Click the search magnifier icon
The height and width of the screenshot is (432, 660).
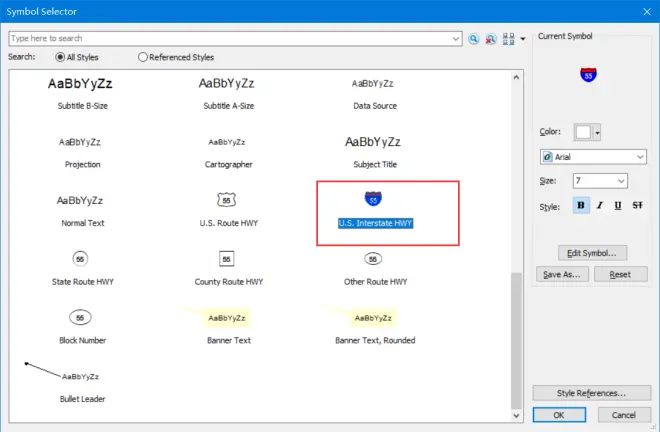click(474, 39)
